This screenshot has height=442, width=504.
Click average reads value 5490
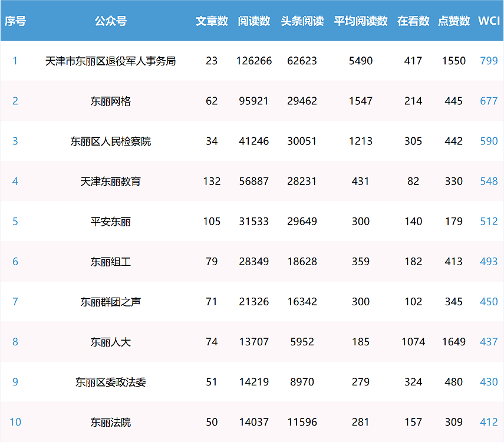361,61
